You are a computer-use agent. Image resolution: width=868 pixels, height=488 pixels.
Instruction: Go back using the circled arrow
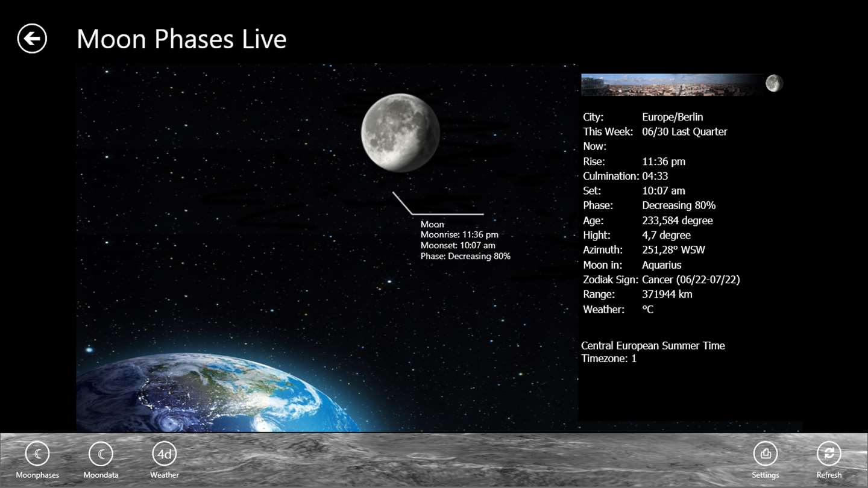coord(32,39)
